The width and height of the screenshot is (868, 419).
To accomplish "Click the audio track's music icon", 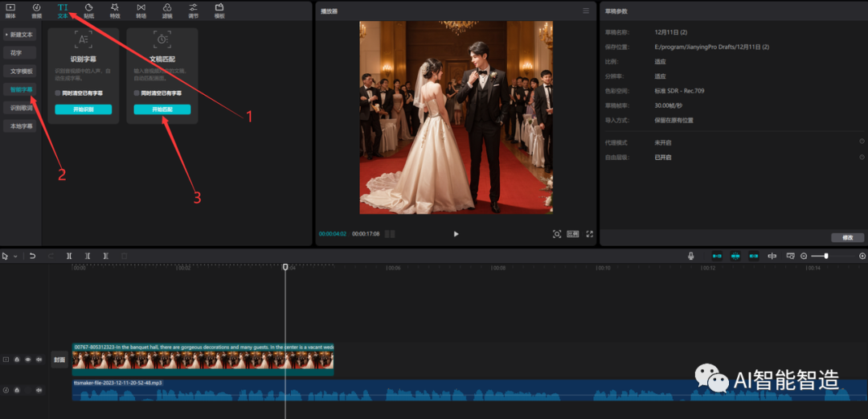I will (x=6, y=390).
